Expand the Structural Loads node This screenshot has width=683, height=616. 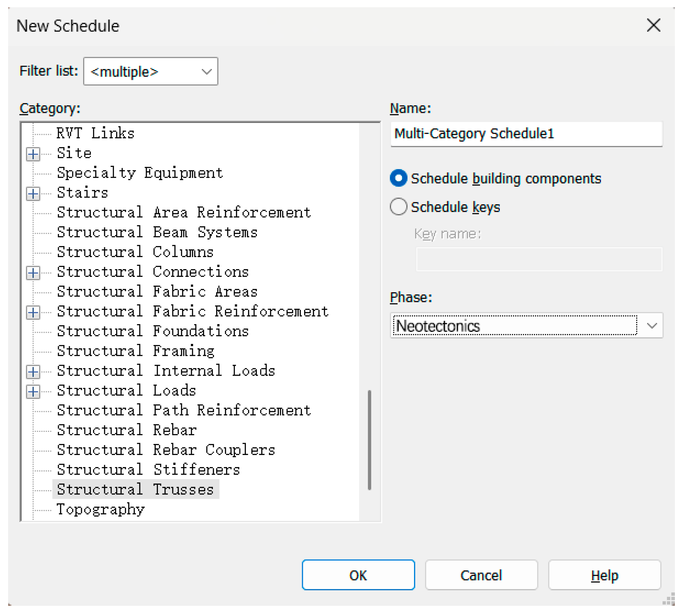(33, 392)
